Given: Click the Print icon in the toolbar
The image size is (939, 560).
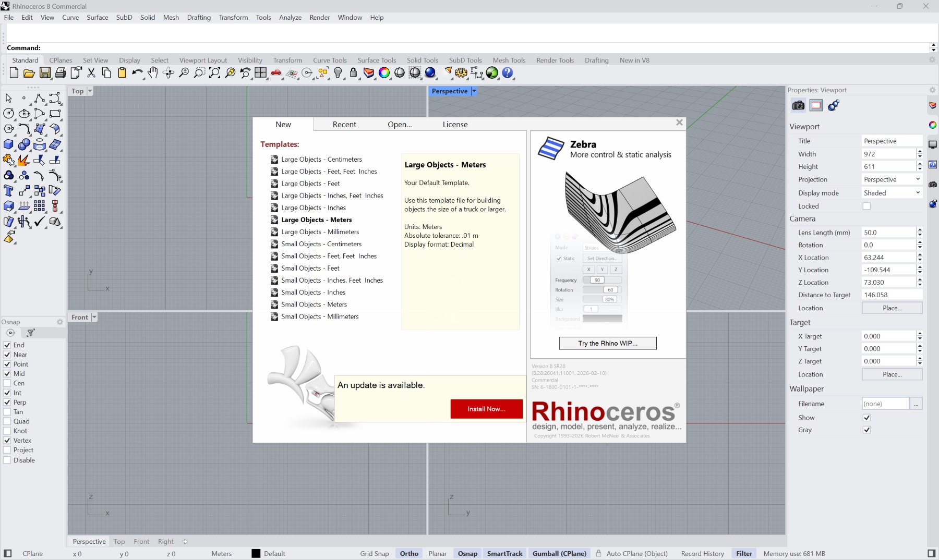Looking at the screenshot, I should point(61,73).
